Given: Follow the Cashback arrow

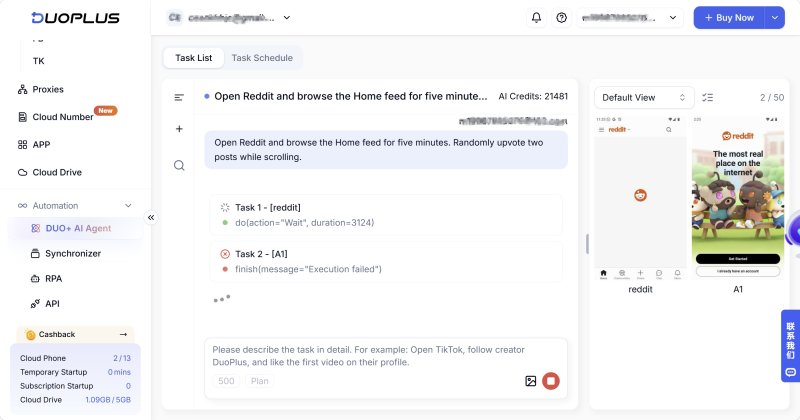Looking at the screenshot, I should (123, 334).
